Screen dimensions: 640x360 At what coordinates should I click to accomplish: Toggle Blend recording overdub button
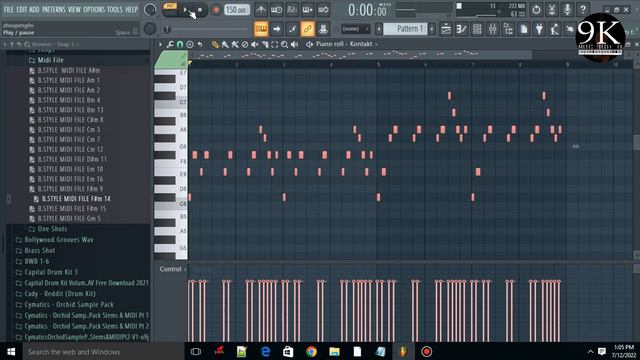pyautogui.click(x=307, y=9)
